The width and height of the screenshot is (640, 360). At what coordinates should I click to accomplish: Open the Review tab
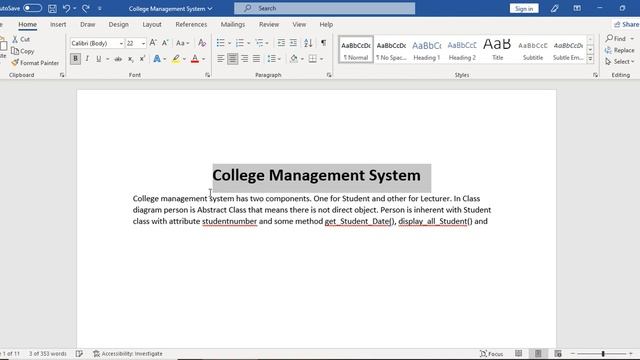tap(269, 24)
